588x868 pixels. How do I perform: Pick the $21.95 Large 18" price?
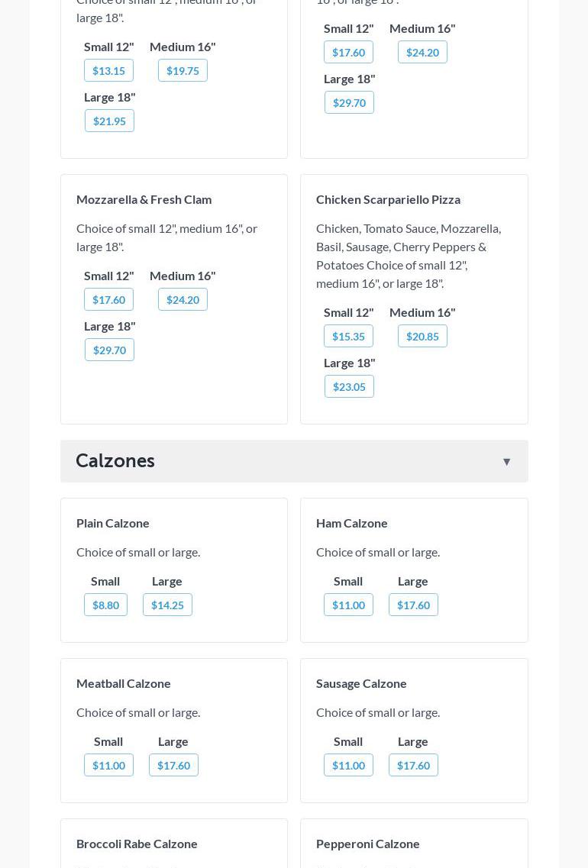109,121
